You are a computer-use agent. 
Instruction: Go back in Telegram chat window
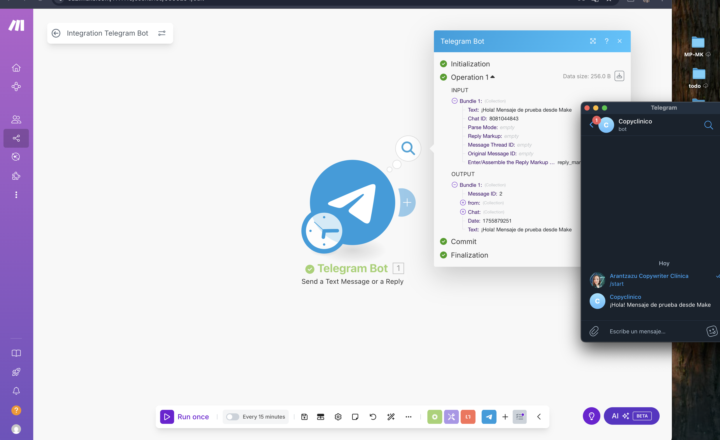tap(592, 124)
